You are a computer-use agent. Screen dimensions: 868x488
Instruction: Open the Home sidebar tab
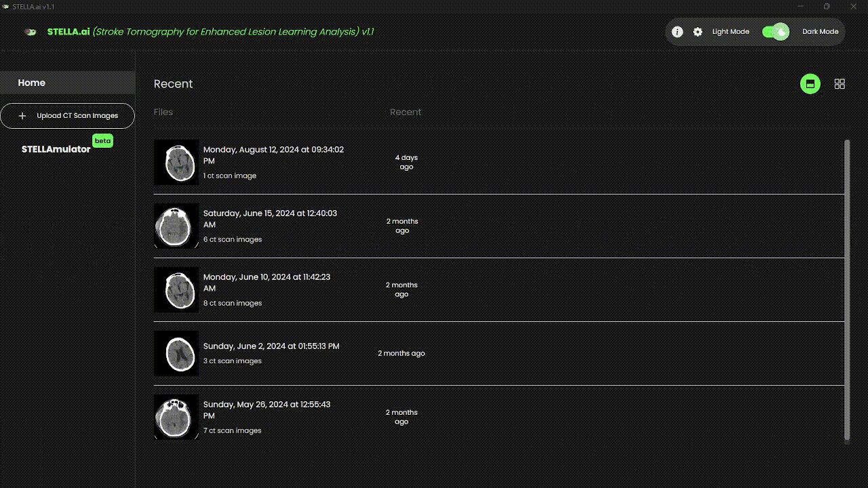[32, 83]
